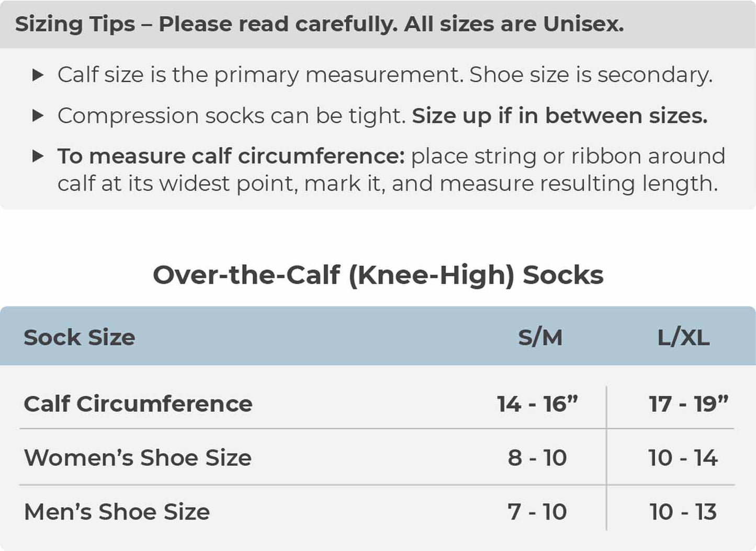Image resolution: width=756 pixels, height=551 pixels.
Task: Select the L/XL column header
Action: pos(683,337)
